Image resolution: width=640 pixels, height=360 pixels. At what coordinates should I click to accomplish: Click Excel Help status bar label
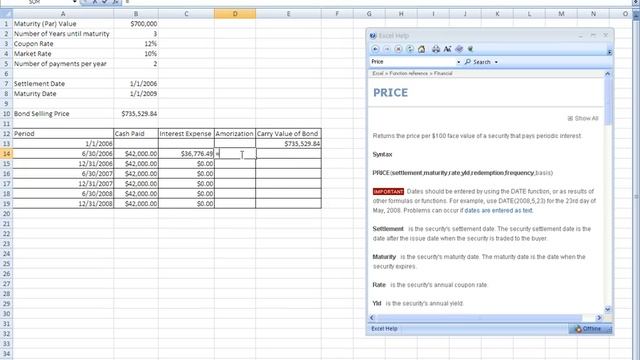click(384, 329)
